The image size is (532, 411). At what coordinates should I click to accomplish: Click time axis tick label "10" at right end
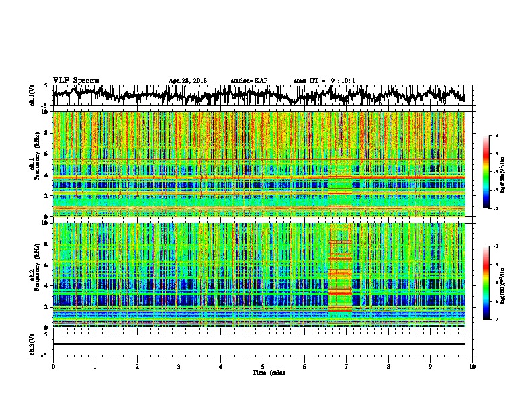[472, 367]
